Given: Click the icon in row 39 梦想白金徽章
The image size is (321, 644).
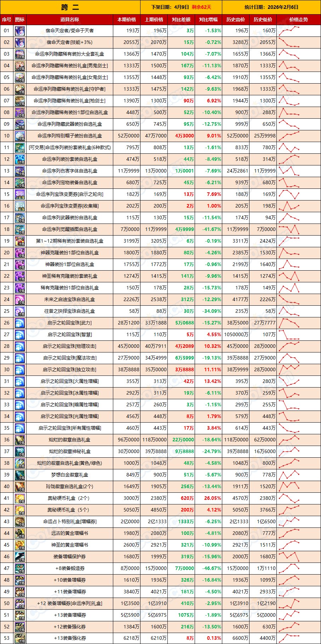Looking at the screenshot, I should pos(20,475).
